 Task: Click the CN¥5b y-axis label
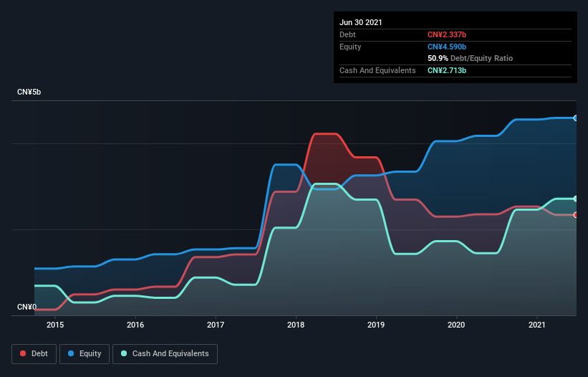[29, 92]
